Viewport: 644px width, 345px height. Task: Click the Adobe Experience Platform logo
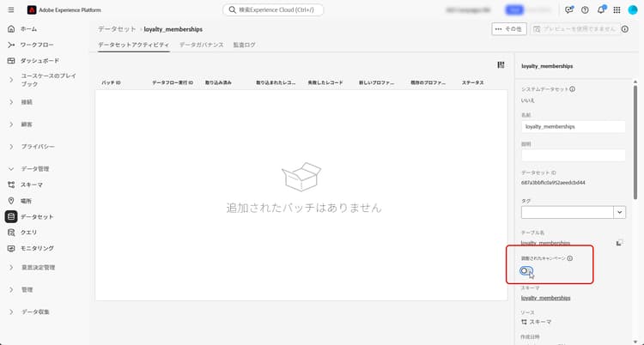pyautogui.click(x=32, y=9)
